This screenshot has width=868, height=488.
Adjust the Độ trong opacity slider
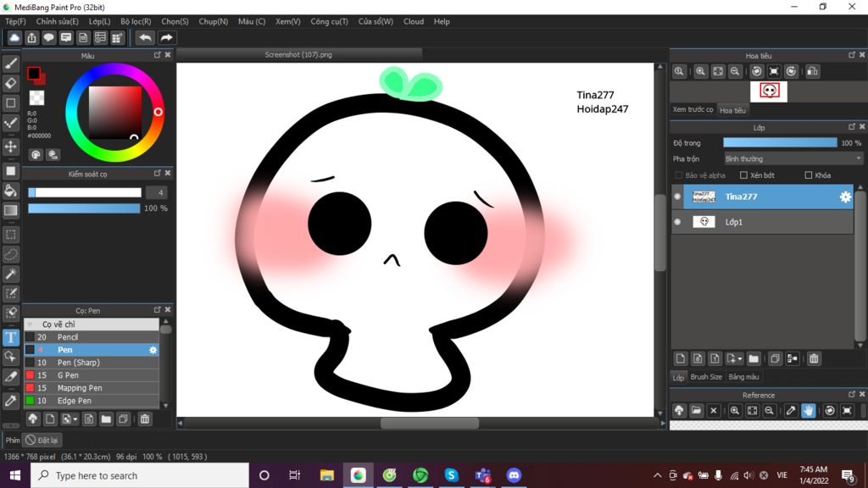(x=780, y=142)
